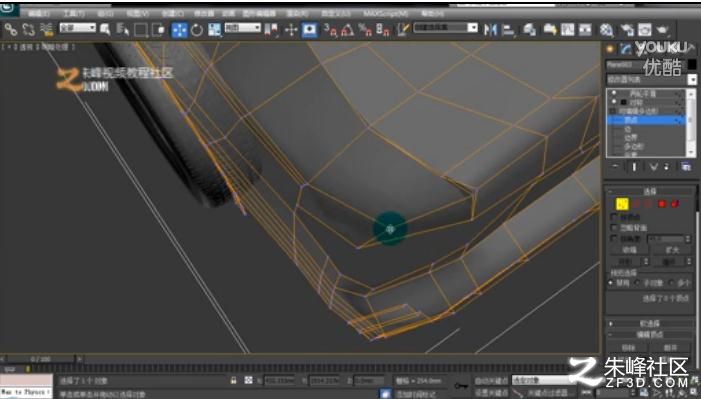Image resolution: width=701 pixels, height=399 pixels.
Task: Click the Shrink selection button
Action: point(629,250)
